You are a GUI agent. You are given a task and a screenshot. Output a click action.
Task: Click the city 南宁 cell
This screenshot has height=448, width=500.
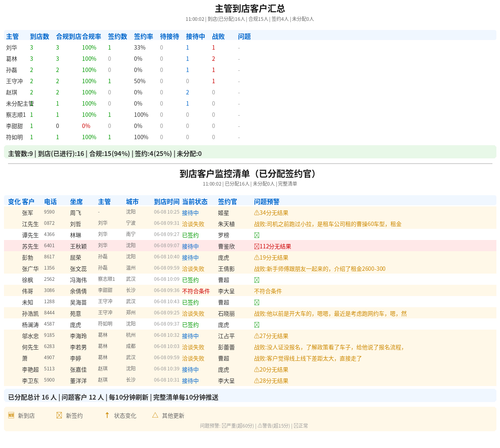click(131, 234)
